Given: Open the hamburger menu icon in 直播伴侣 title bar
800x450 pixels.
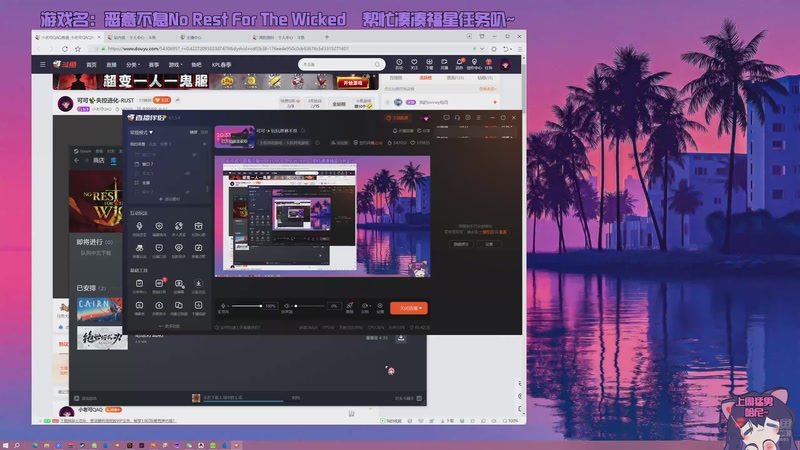Looking at the screenshot, I should (x=479, y=118).
